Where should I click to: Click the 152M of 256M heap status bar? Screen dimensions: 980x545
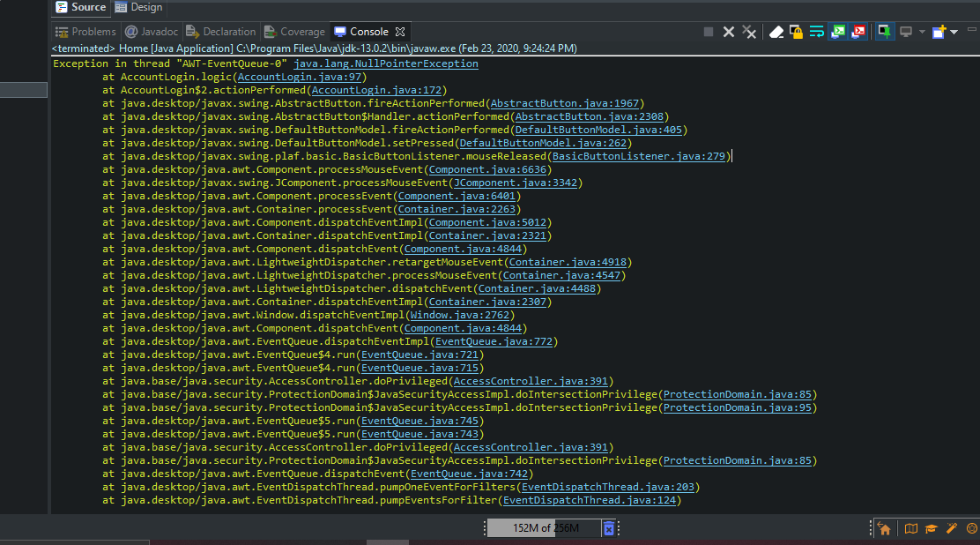(x=544, y=528)
